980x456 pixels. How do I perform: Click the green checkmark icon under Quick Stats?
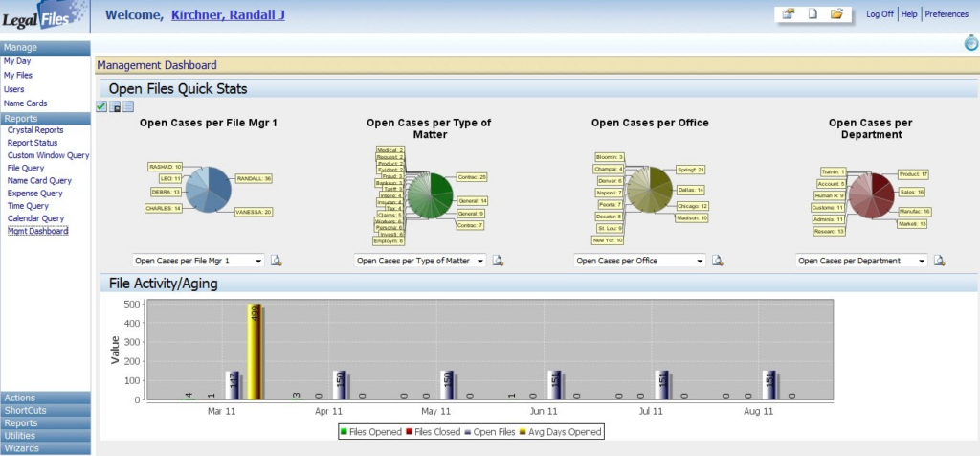(x=101, y=107)
